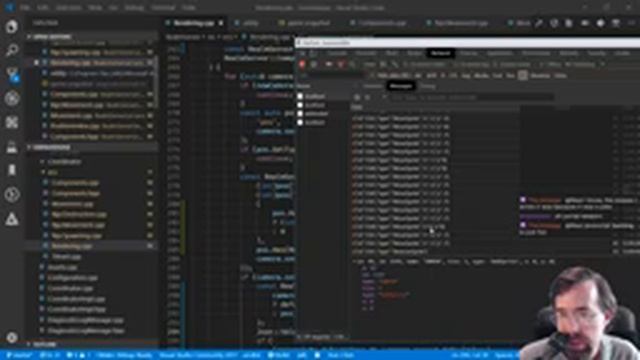Open the Source Control view

click(12, 74)
